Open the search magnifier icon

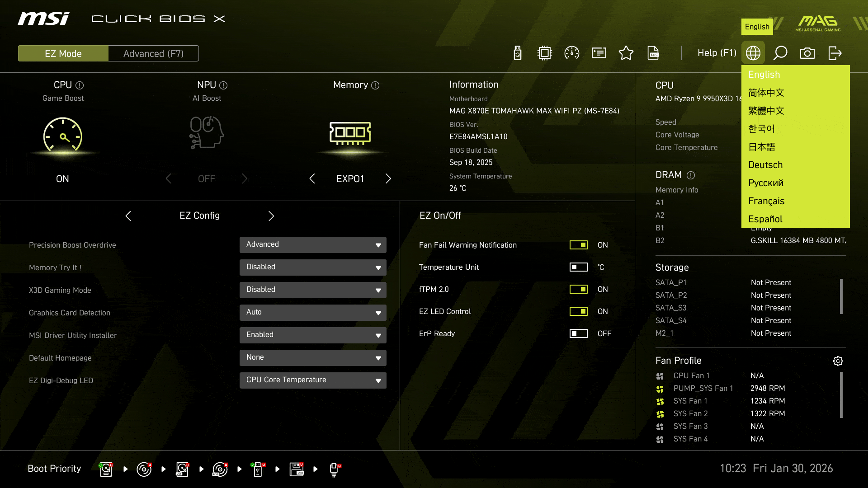point(780,53)
